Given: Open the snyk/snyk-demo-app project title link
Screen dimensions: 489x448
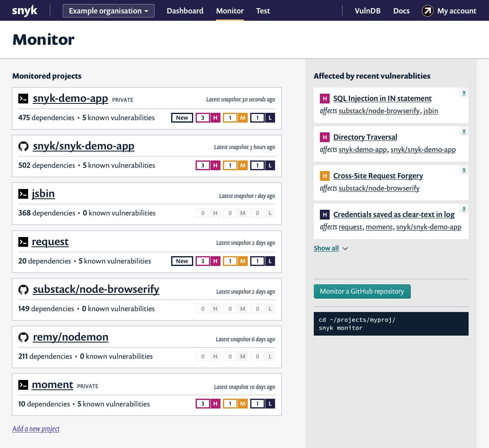Looking at the screenshot, I should tap(84, 146).
